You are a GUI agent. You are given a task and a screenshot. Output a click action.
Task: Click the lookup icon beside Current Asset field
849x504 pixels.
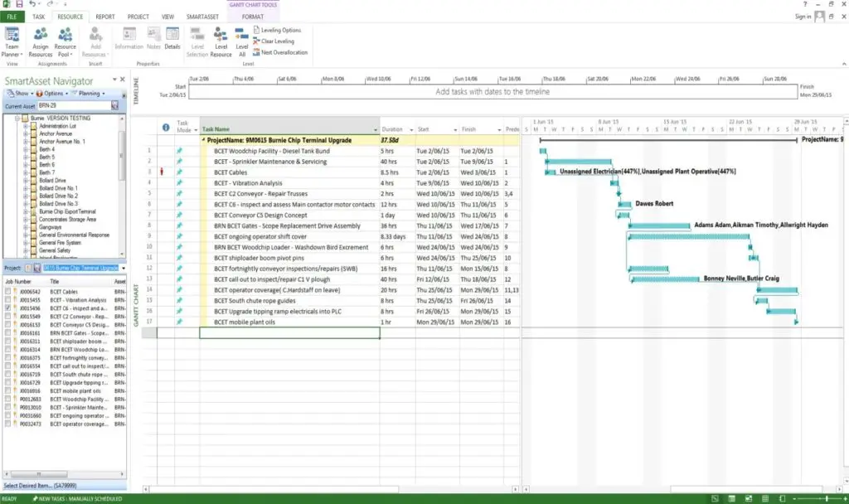point(114,105)
